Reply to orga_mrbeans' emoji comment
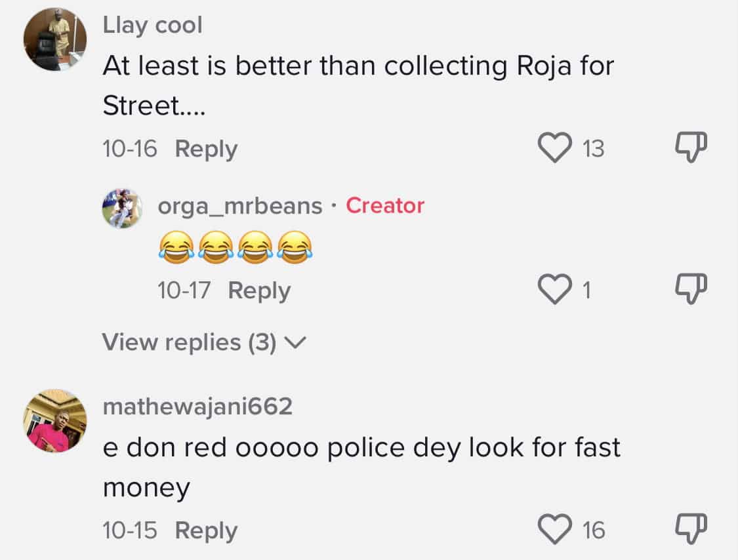Viewport: 738px width, 560px height. [x=259, y=290]
